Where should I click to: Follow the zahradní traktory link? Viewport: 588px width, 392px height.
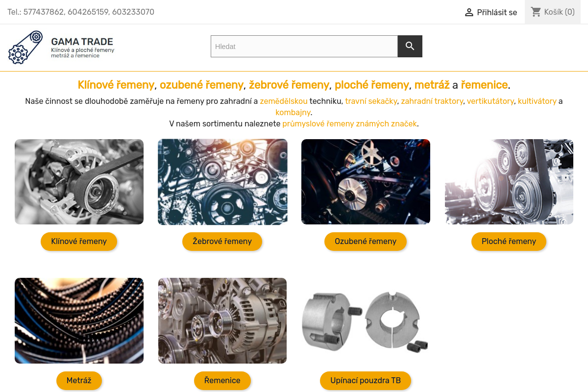pyautogui.click(x=432, y=101)
